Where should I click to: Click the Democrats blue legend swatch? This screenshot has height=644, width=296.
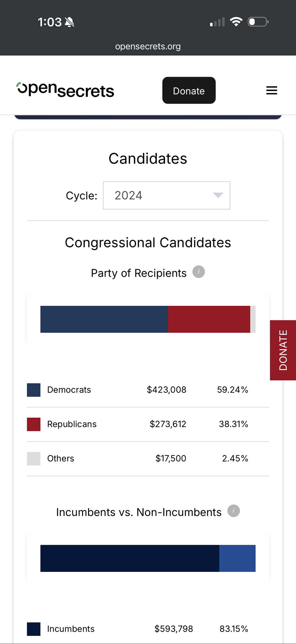(x=34, y=390)
